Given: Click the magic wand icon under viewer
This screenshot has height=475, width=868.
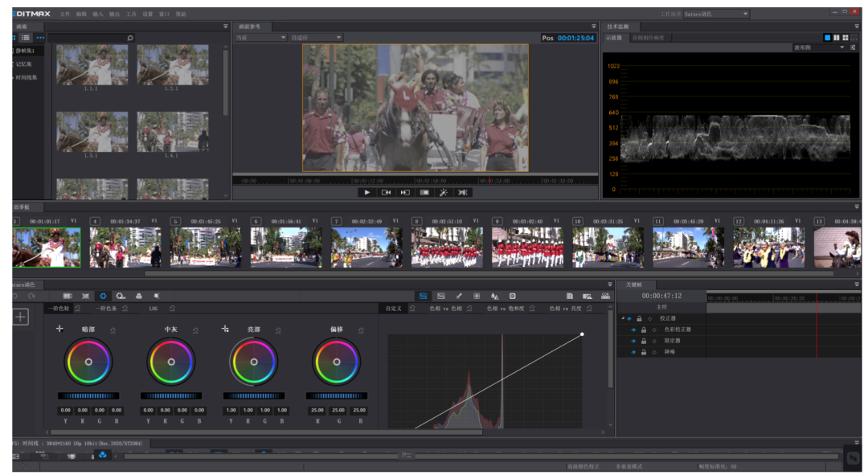Looking at the screenshot, I should coord(444,193).
